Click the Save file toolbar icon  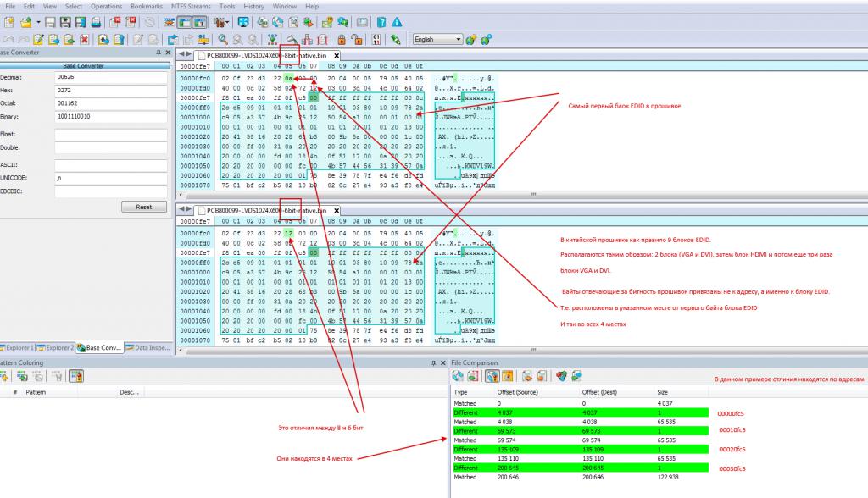point(51,21)
